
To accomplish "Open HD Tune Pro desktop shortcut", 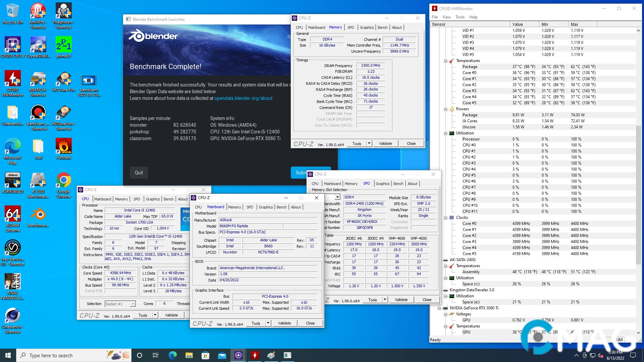I will [x=63, y=81].
